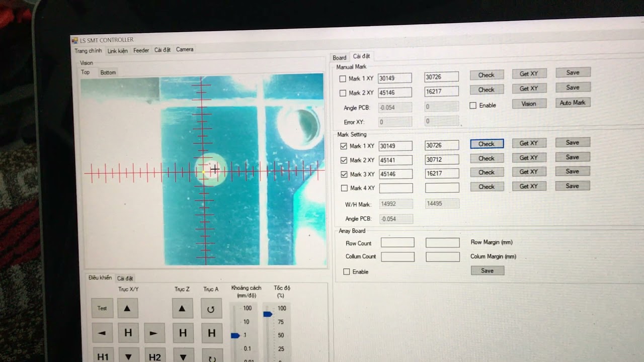
Task: Click Check for Mark Setting Mark 2 XY
Action: point(487,158)
